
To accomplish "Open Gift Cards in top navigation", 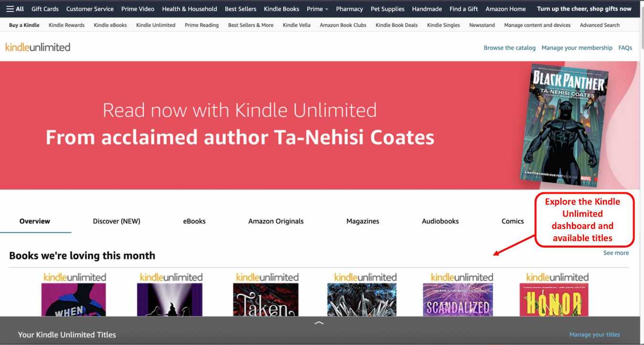I will [45, 9].
